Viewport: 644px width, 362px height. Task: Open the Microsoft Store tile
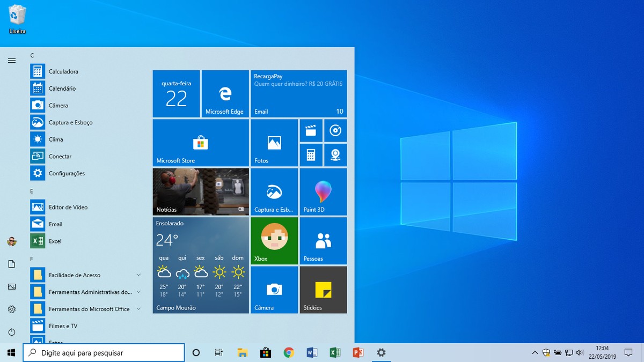point(201,143)
